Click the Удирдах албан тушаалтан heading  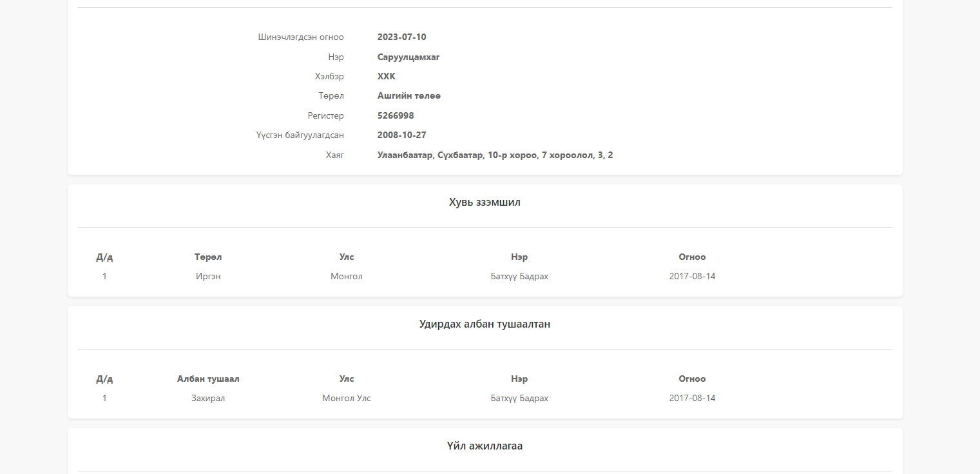click(485, 324)
